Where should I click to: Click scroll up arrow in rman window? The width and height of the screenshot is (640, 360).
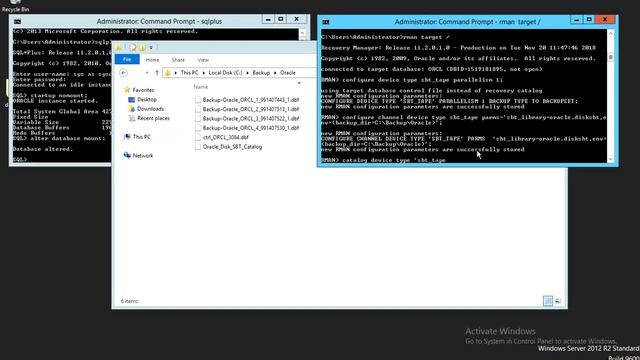pos(611,33)
